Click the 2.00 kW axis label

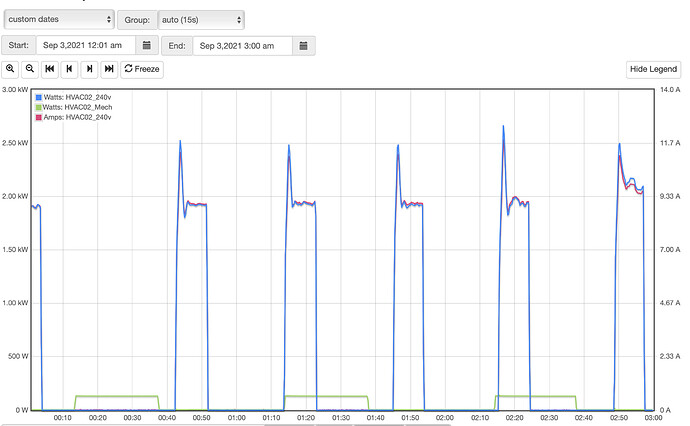click(15, 196)
